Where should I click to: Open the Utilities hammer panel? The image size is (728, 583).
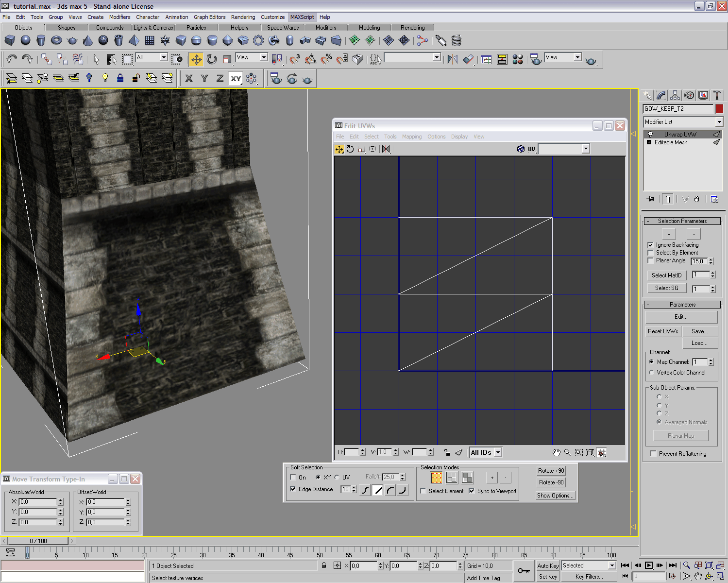pos(717,95)
